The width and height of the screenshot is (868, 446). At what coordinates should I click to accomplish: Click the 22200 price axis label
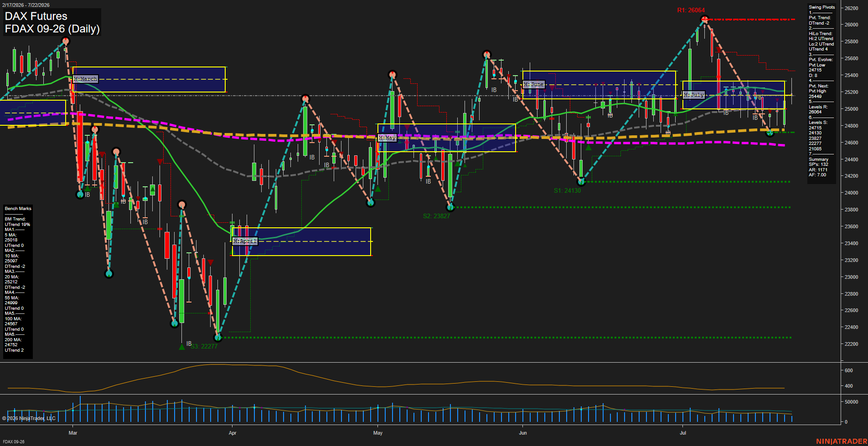tap(851, 344)
